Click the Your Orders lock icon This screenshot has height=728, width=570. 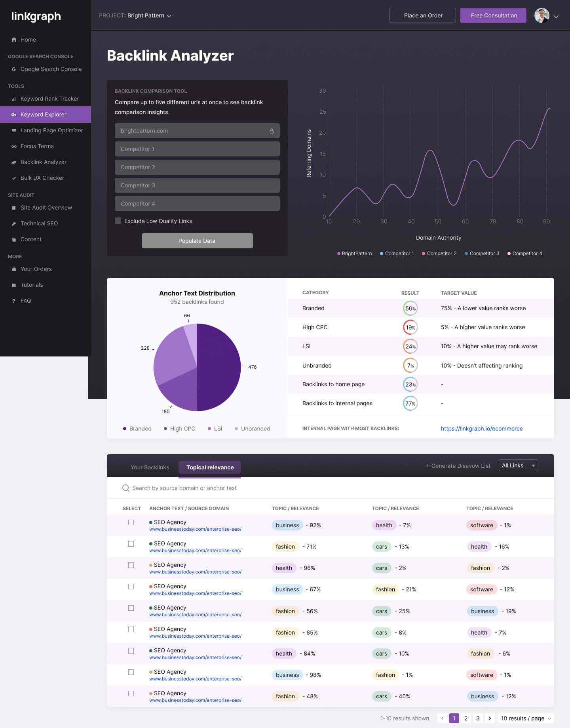coord(14,269)
